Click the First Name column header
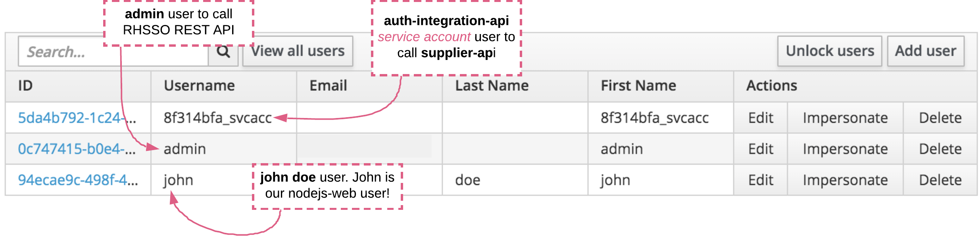 638,86
